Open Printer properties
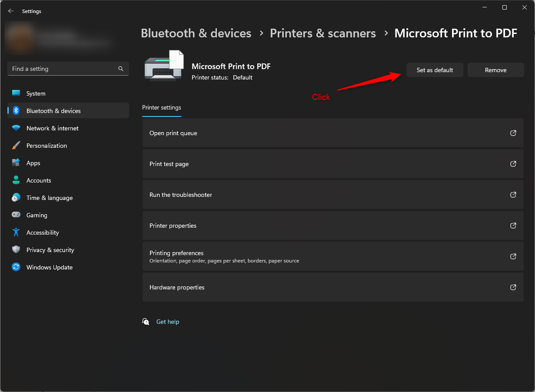 pyautogui.click(x=333, y=226)
